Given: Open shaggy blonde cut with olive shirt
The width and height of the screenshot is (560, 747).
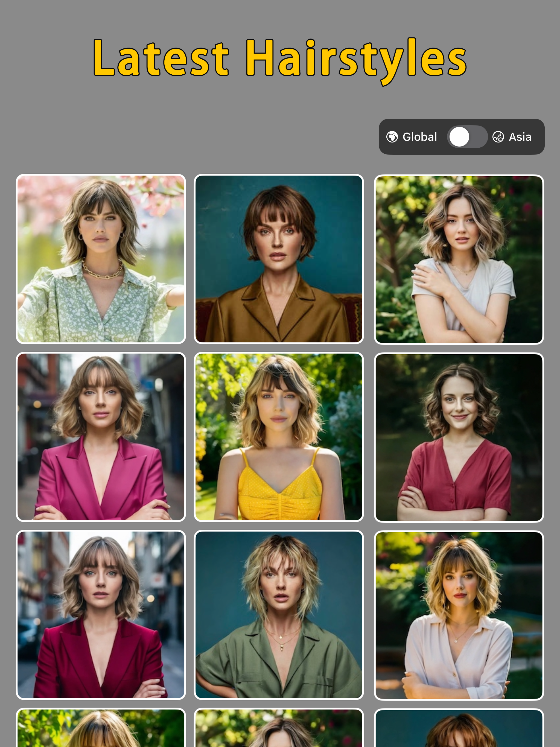Looking at the screenshot, I should point(279,615).
